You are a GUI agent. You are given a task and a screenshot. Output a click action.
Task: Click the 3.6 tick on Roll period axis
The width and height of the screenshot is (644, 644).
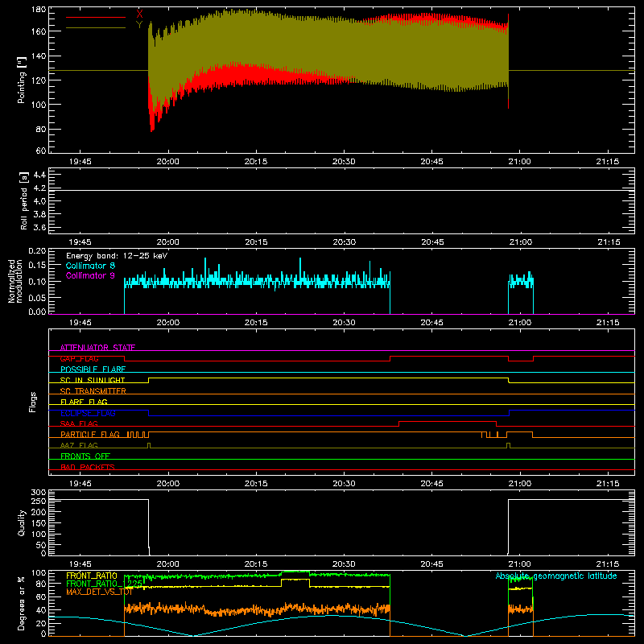(39, 227)
